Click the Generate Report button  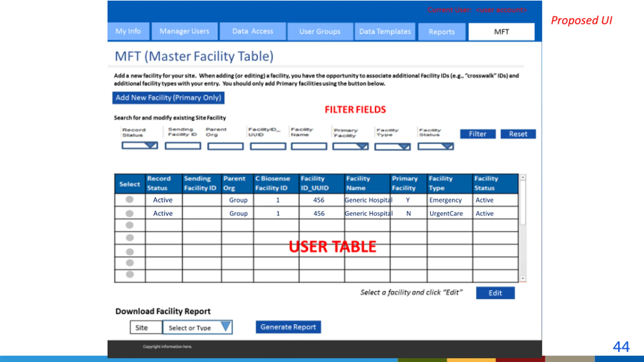coord(288,327)
